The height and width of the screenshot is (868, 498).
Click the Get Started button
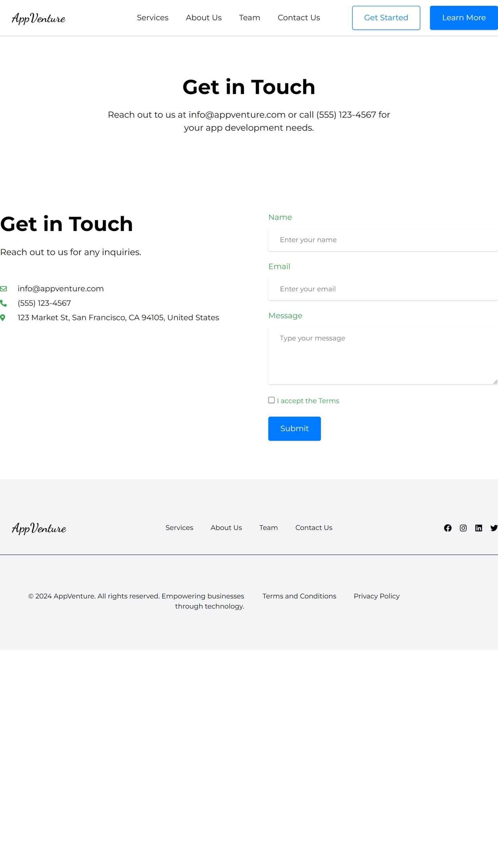click(x=386, y=18)
